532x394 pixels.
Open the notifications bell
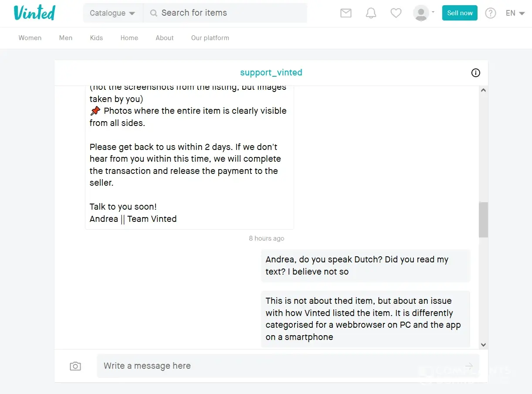(x=371, y=13)
